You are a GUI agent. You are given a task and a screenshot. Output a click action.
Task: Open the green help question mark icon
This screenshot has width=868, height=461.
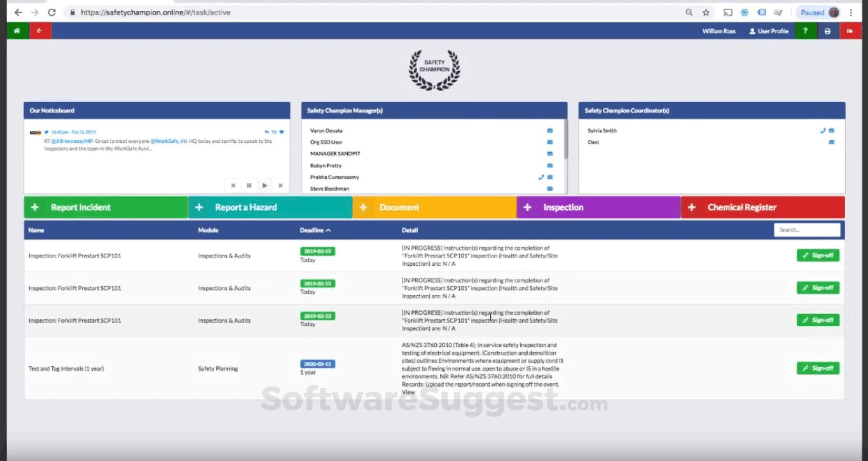(x=804, y=30)
